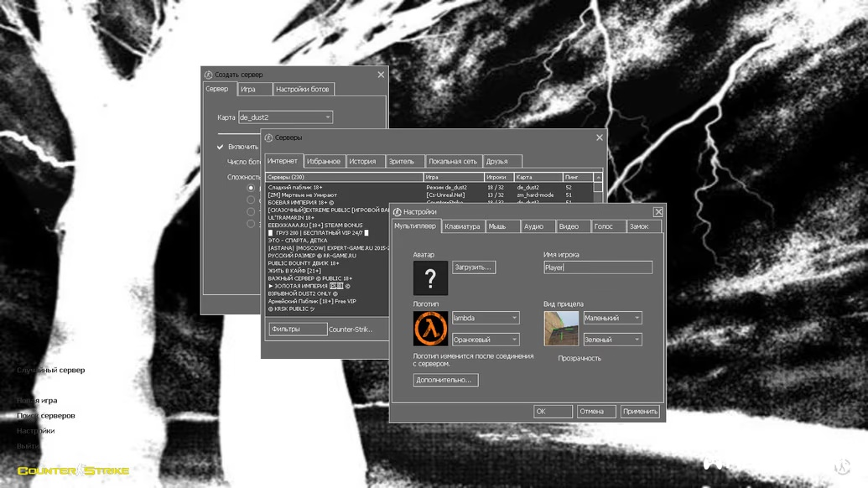Close the Настройки settings window
Image resolution: width=868 pixels, height=488 pixels.
tap(658, 212)
